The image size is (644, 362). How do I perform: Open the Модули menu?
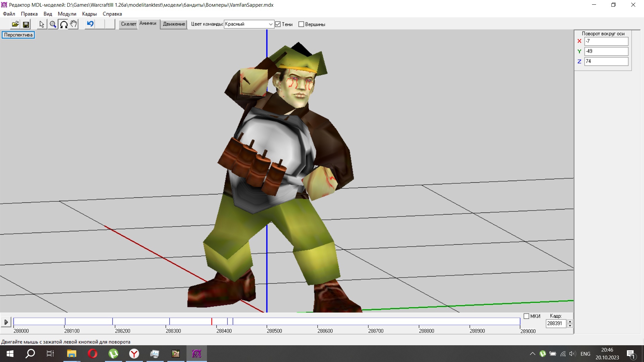click(x=67, y=14)
